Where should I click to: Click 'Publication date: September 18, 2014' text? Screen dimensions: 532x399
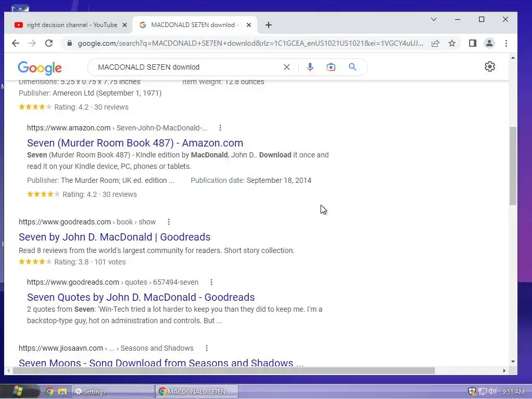tap(251, 180)
